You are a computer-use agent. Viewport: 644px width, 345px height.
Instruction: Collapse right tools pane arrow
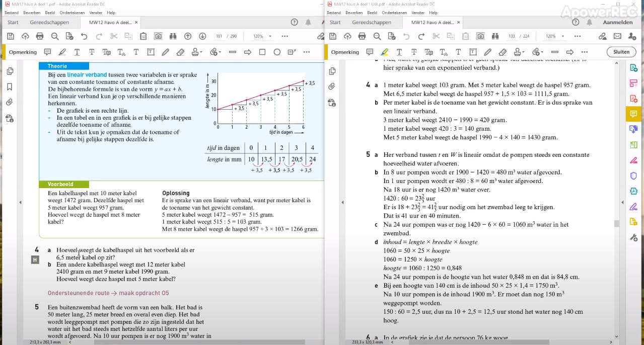click(623, 202)
